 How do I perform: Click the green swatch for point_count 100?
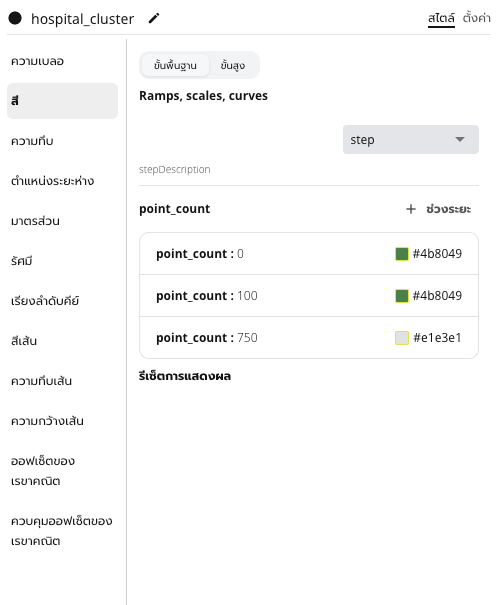[402, 296]
